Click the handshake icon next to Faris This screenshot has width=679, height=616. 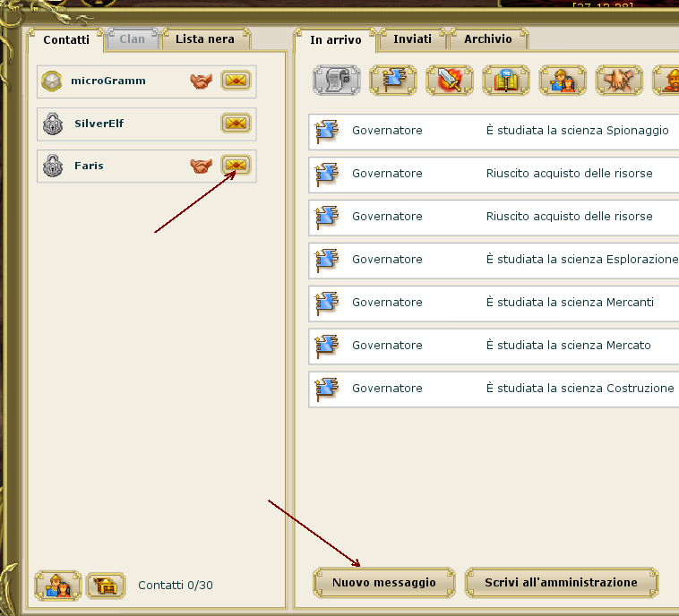[x=202, y=166]
